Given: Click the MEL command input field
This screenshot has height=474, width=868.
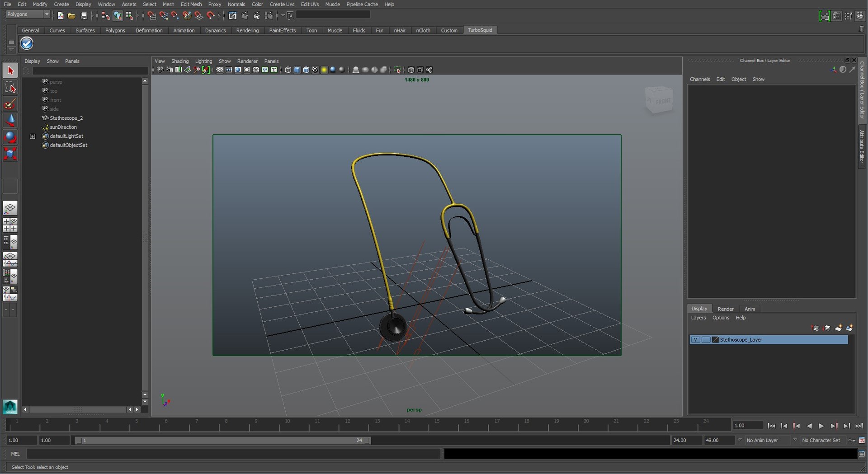Looking at the screenshot, I should click(233, 454).
